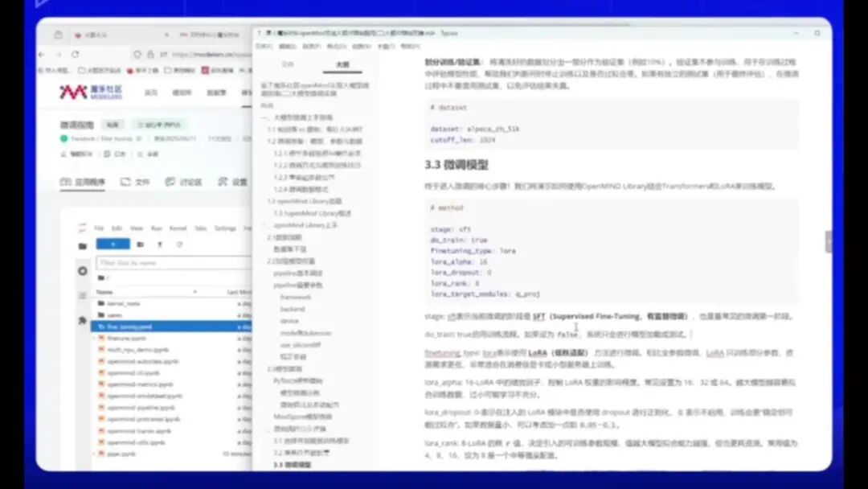The height and width of the screenshot is (489, 868).
Task: Select the highlighted fine_tuning.yaml file
Action: pos(171,327)
